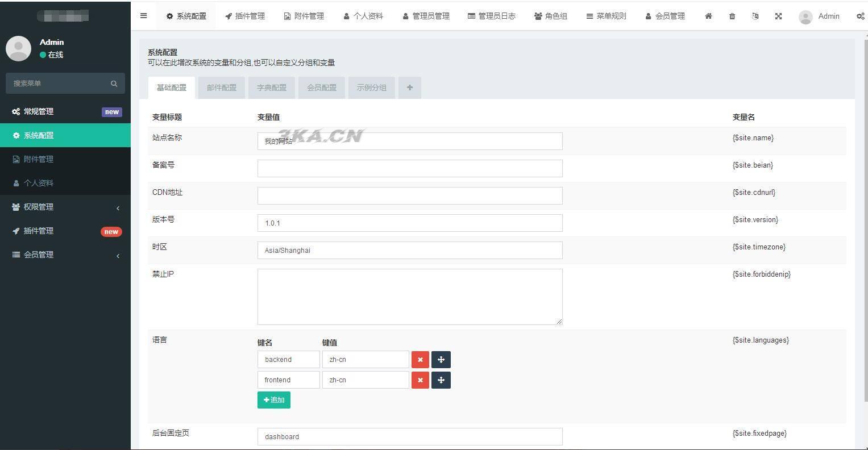Click the CDN地址 input field

(x=410, y=195)
